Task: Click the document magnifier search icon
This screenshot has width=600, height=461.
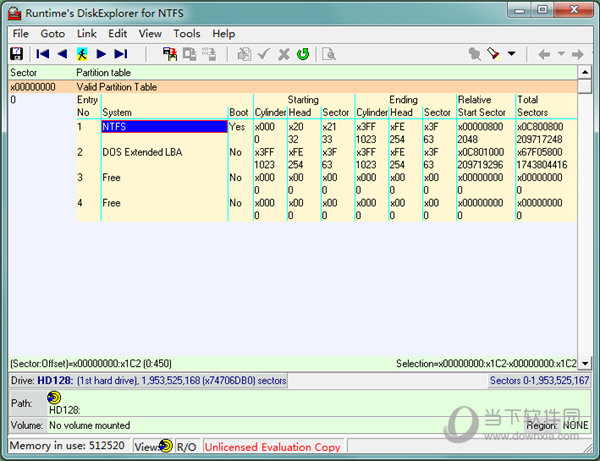Action: pos(329,54)
